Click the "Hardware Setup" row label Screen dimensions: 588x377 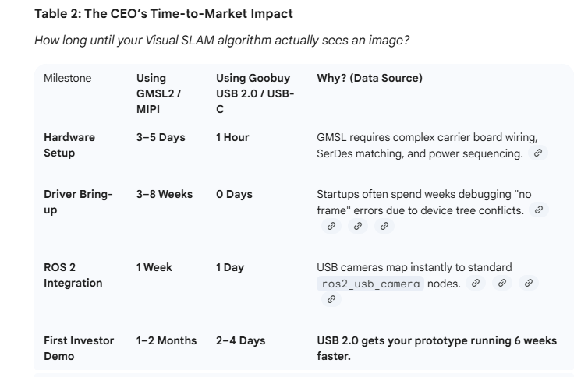tap(69, 145)
